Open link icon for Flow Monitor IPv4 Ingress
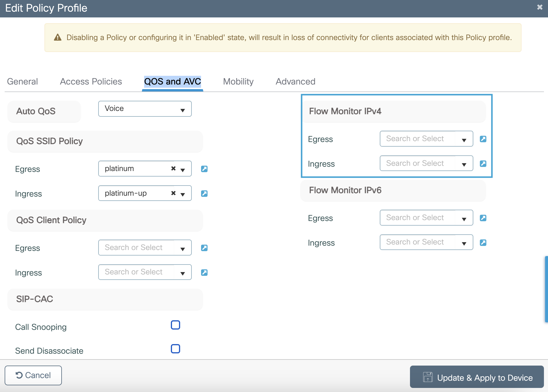548x392 pixels. (483, 163)
